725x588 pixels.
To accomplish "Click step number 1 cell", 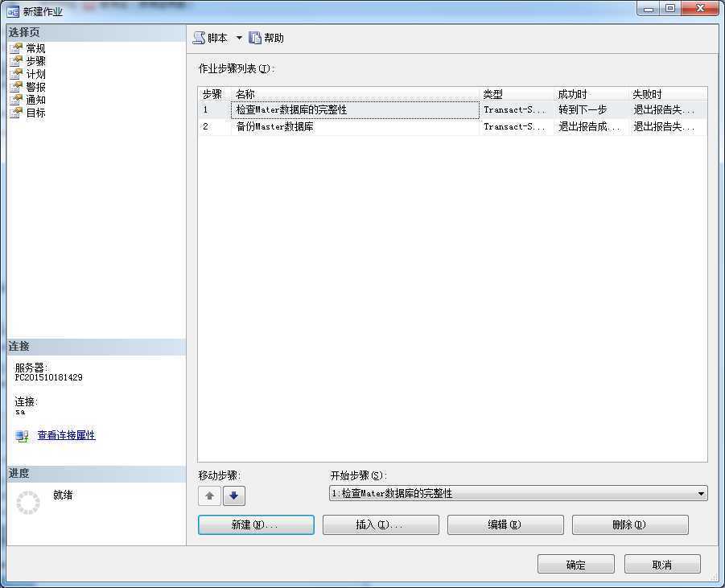I will (x=215, y=110).
